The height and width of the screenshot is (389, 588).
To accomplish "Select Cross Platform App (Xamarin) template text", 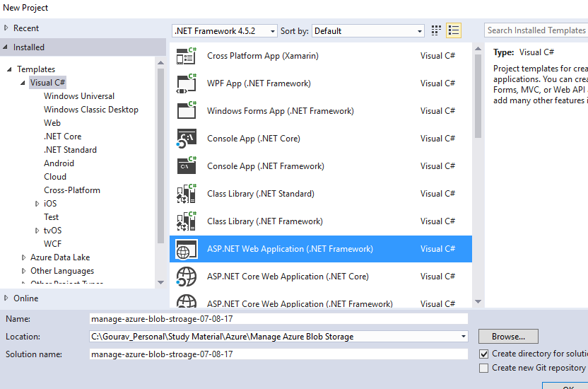I will 262,56.
